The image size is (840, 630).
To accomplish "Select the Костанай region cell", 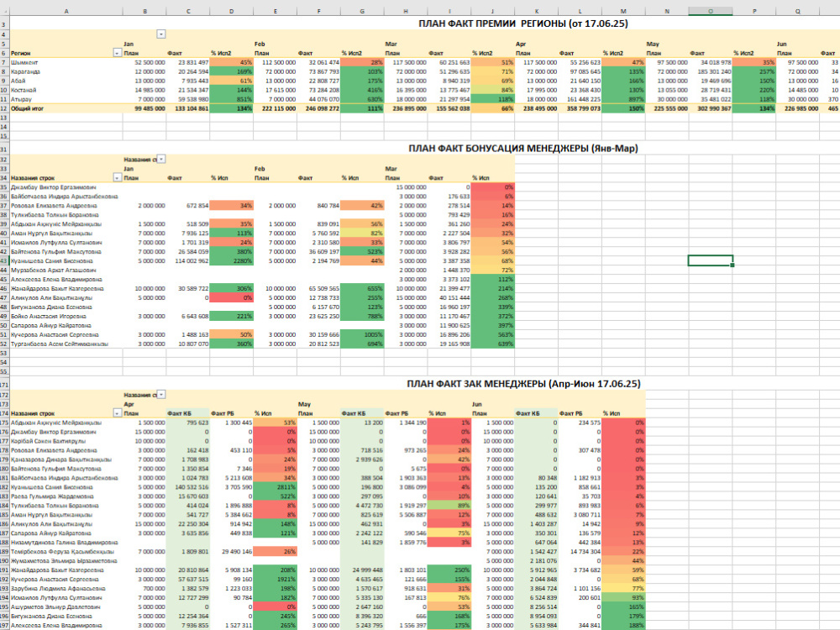I will tap(66, 90).
